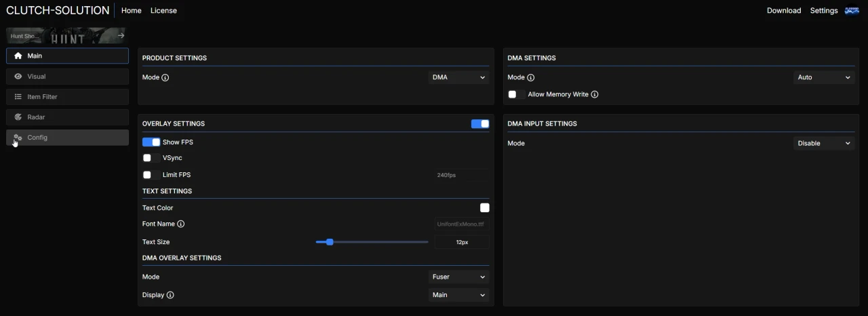Viewport: 868px width, 316px height.
Task: Click the list icon next to Item Filter
Action: pyautogui.click(x=18, y=97)
